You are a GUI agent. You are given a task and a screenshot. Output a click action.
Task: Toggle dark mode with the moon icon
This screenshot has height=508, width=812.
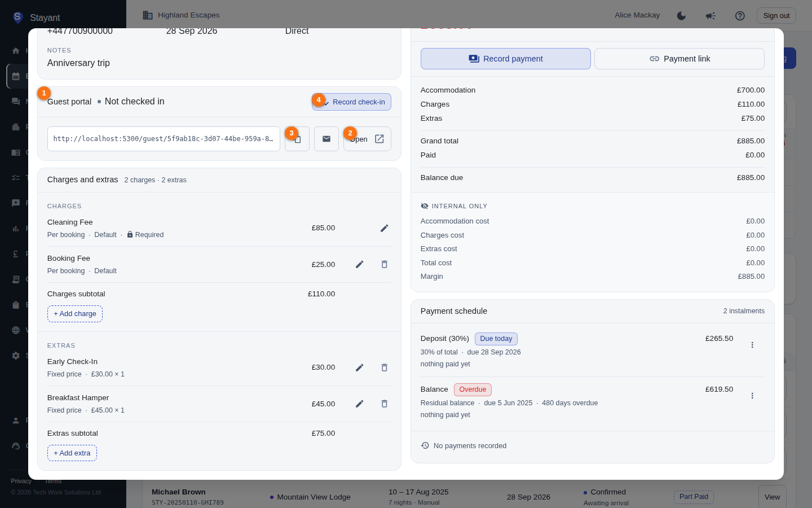click(x=681, y=16)
